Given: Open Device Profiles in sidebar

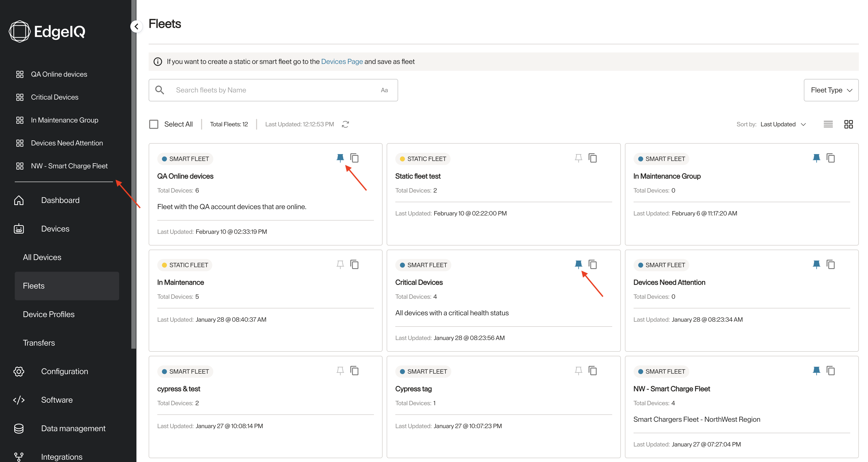Looking at the screenshot, I should [49, 314].
